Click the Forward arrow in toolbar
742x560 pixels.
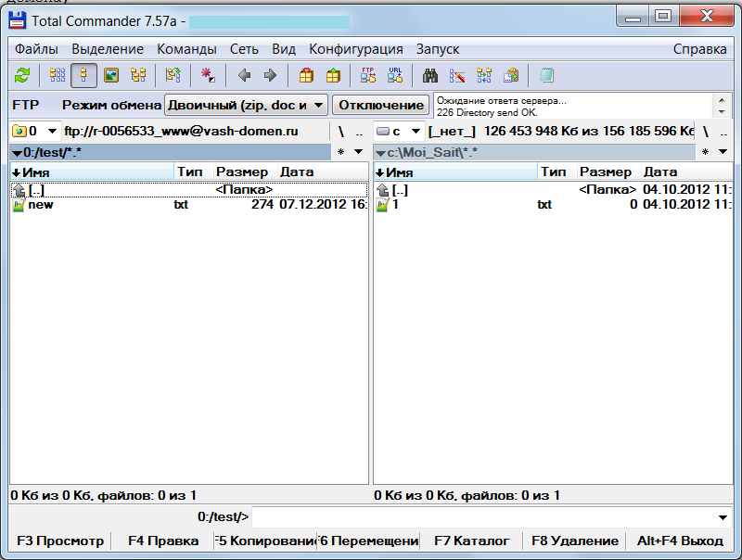[270, 75]
